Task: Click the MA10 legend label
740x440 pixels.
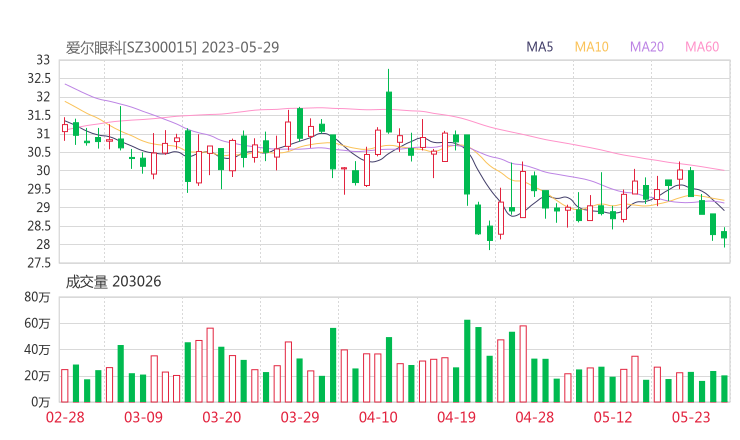Action: (x=591, y=47)
